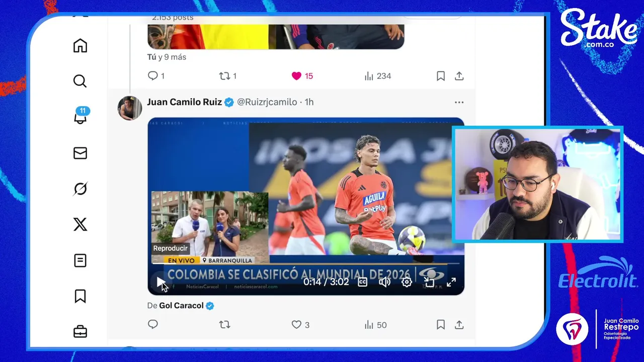Open the 'Tú y 9 más' likes text
Screen dimensions: 644x362
tap(167, 57)
